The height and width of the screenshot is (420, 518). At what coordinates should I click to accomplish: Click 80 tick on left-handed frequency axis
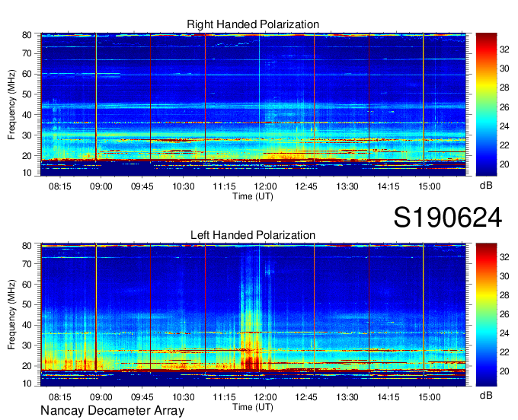[27, 246]
